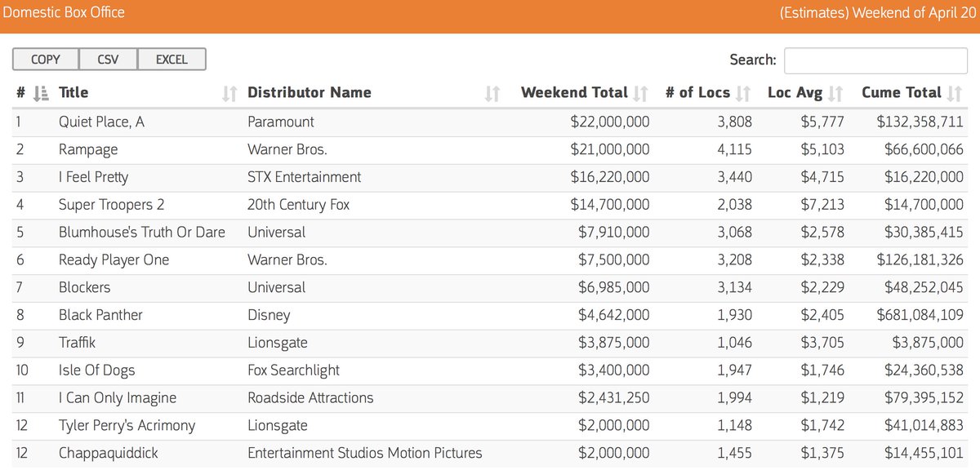The width and height of the screenshot is (980, 470).
Task: Click the Roadside Attractions distributor cell
Action: point(310,398)
